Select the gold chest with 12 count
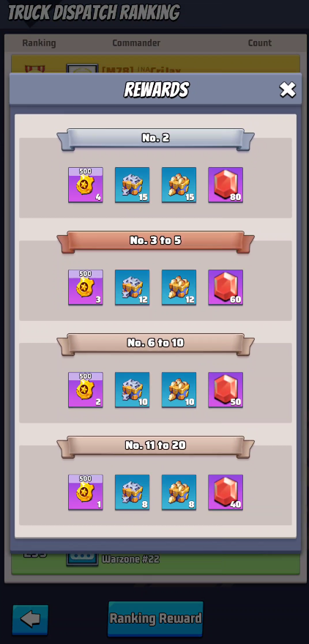 pyautogui.click(x=179, y=287)
